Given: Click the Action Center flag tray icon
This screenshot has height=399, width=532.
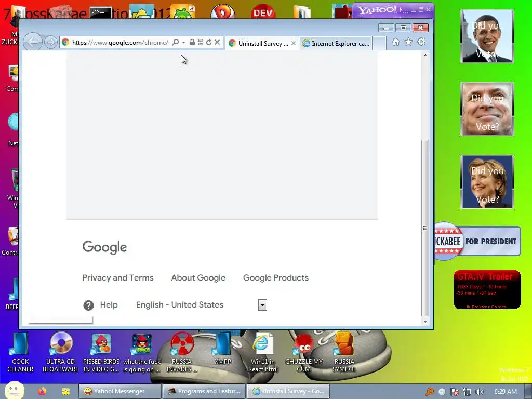Looking at the screenshot, I should coord(455,392).
